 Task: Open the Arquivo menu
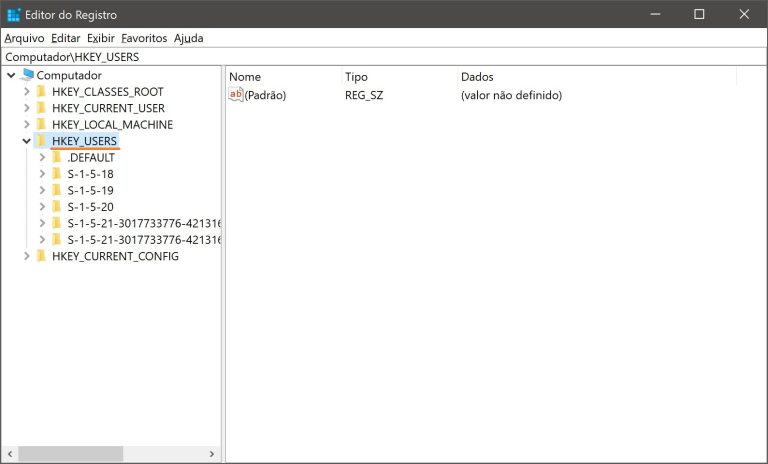(x=24, y=38)
